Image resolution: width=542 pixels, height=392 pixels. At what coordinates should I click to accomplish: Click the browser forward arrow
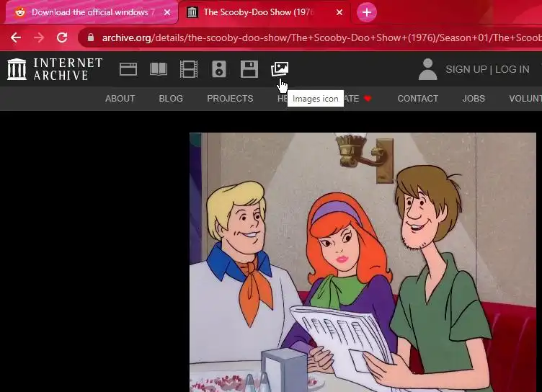(x=39, y=37)
